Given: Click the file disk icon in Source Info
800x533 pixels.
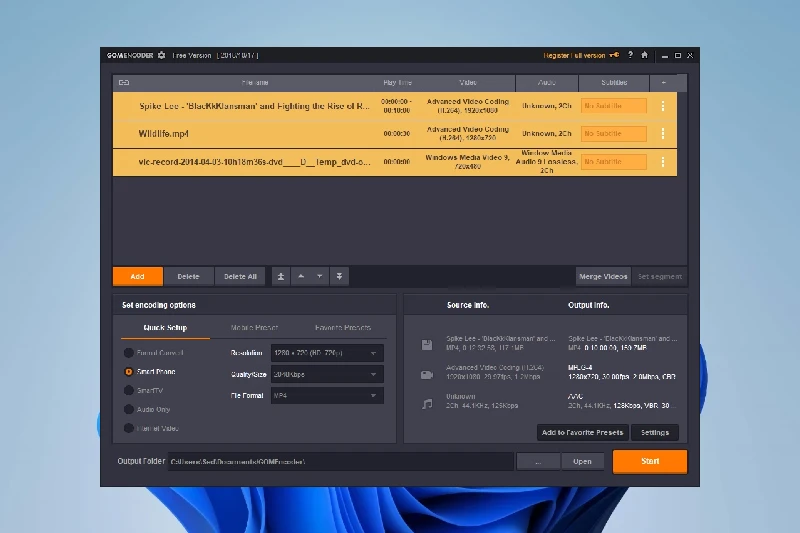Looking at the screenshot, I should [427, 345].
